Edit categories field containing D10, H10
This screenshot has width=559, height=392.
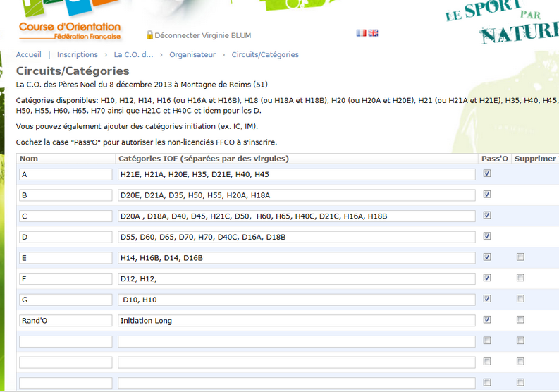(297, 300)
